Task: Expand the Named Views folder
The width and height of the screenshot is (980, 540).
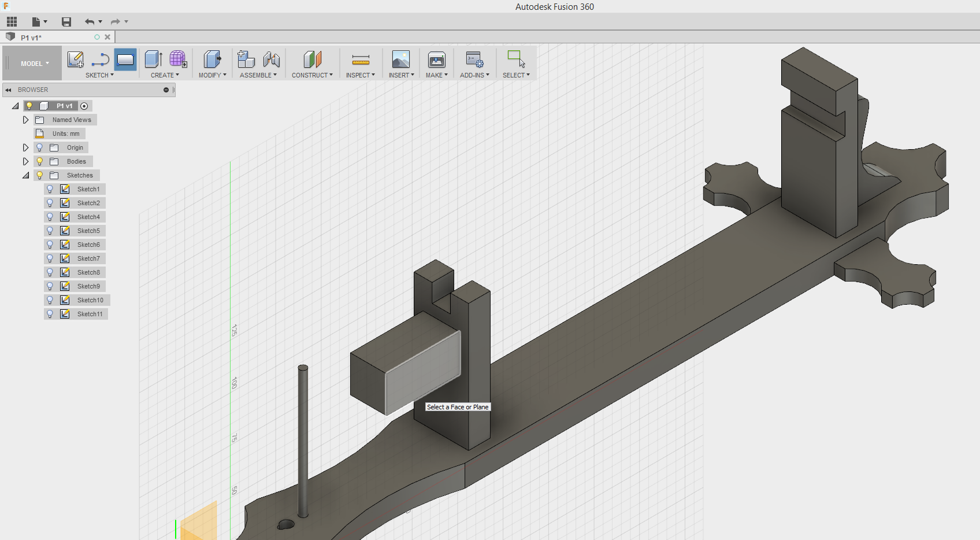Action: (25, 120)
